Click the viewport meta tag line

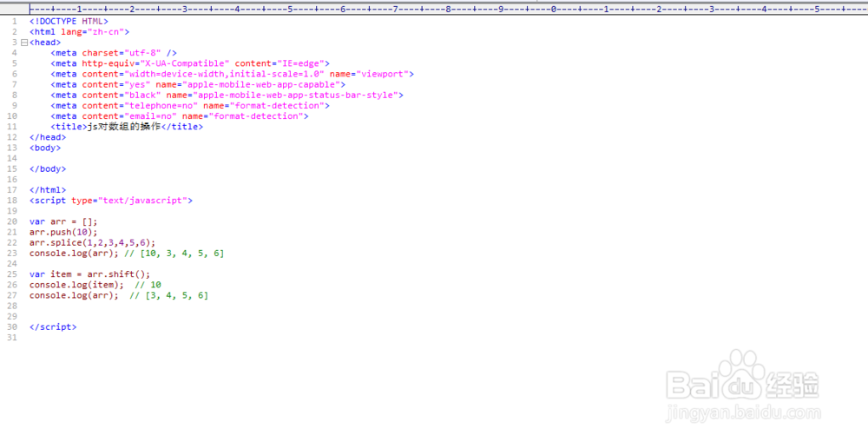tap(232, 74)
